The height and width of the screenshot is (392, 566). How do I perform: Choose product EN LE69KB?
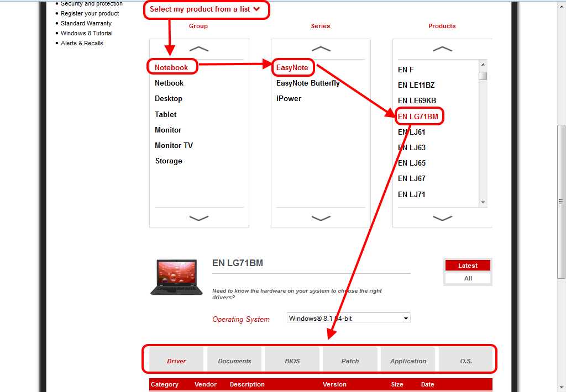[417, 100]
